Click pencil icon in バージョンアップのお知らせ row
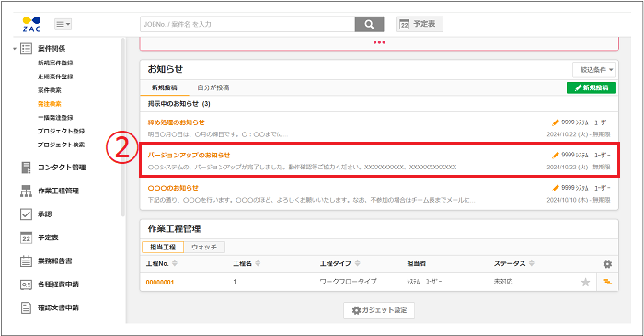The height and width of the screenshot is (336, 644). [x=556, y=155]
